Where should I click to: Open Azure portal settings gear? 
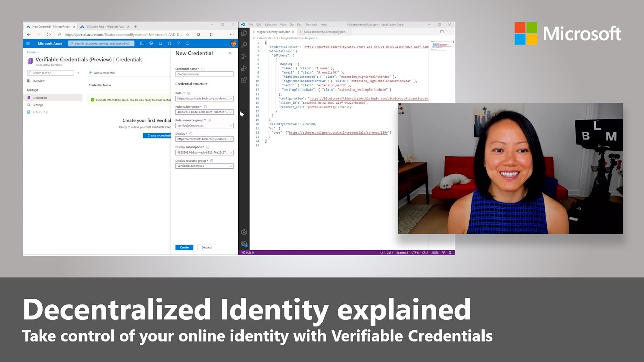click(169, 44)
